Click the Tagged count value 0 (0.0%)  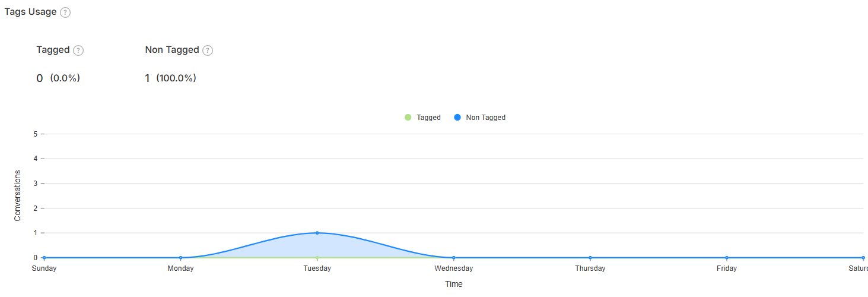tap(58, 78)
